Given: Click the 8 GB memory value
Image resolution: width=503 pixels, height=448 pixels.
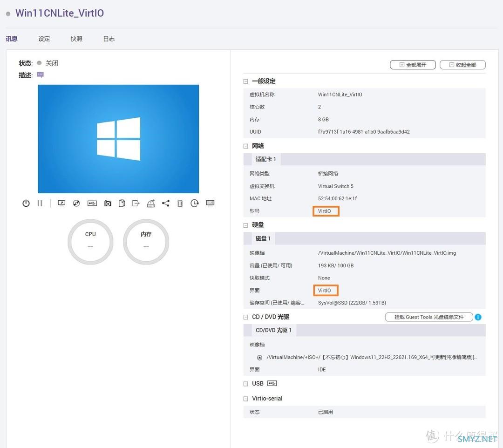Looking at the screenshot, I should pyautogui.click(x=323, y=119).
